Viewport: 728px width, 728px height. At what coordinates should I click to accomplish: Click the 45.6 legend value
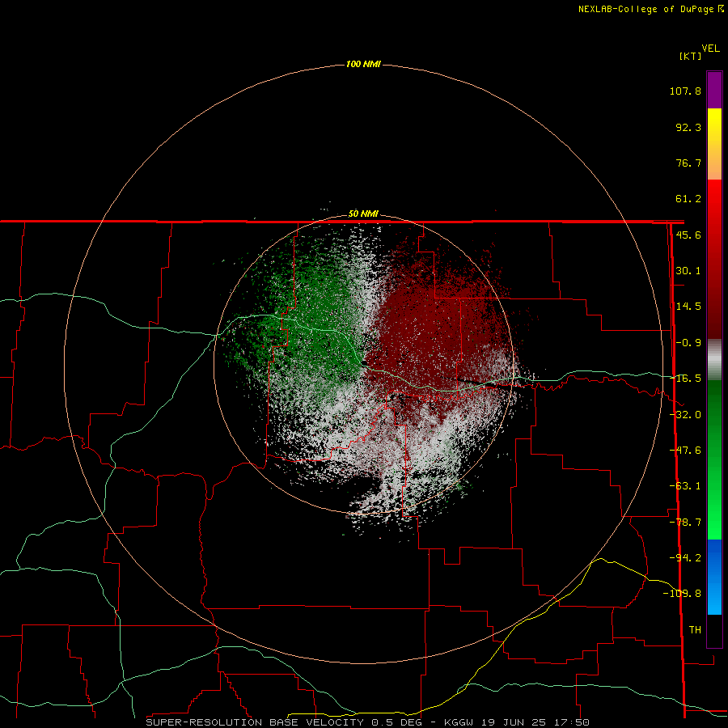tap(688, 235)
